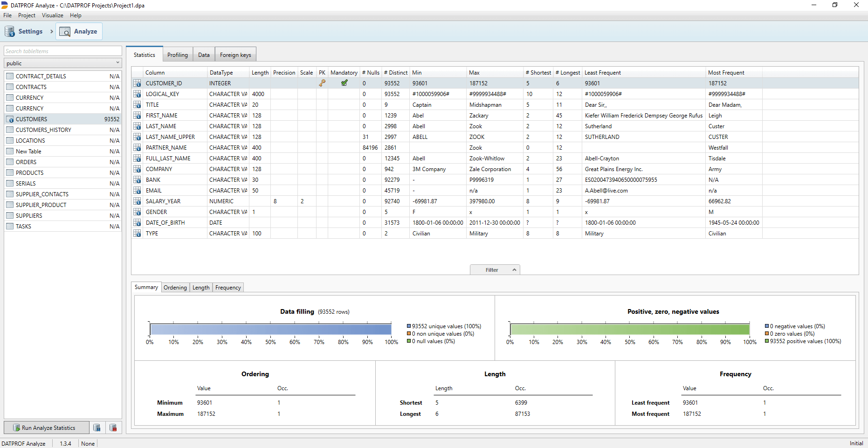Click the Initial status text
The height and width of the screenshot is (448, 868).
click(x=856, y=443)
